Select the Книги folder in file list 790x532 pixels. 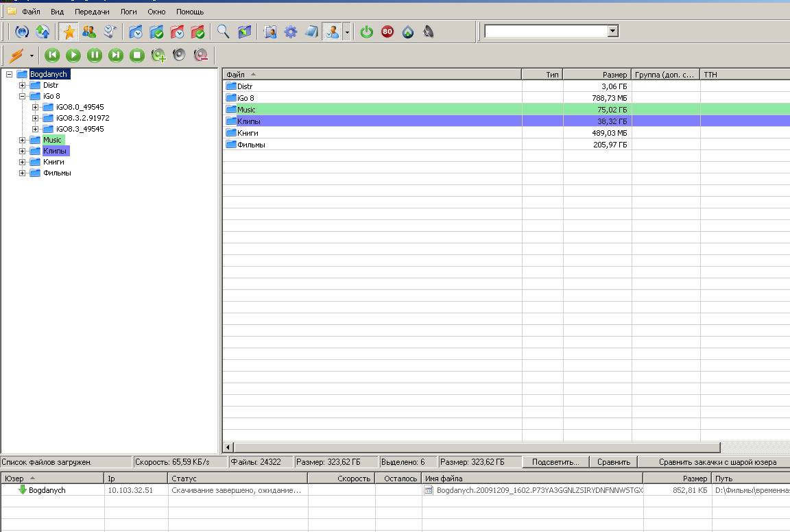coord(248,133)
